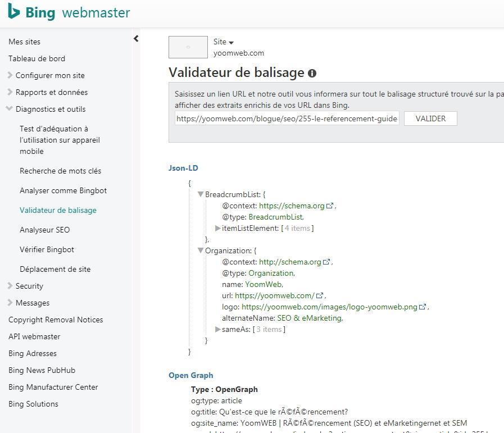Collapse the BreadcrumbList node
Screen dimensions: 504x433
coord(201,194)
